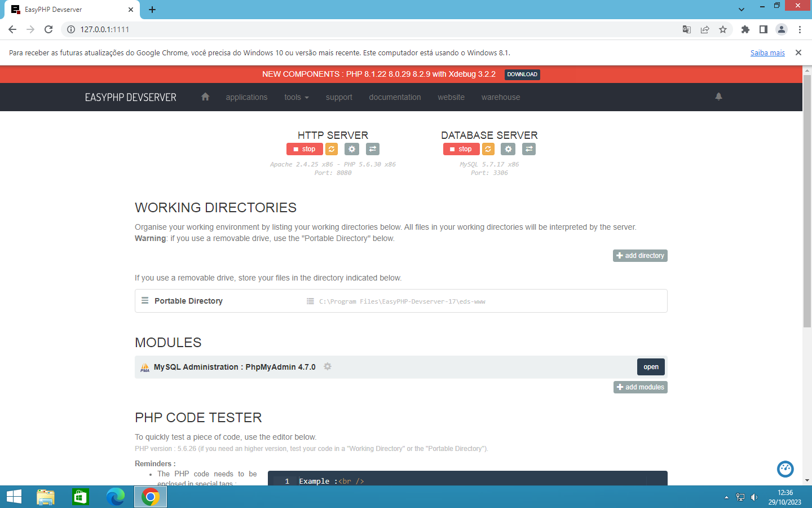This screenshot has width=812, height=508.
Task: Open PhpMyAdmin module settings gear
Action: click(328, 366)
